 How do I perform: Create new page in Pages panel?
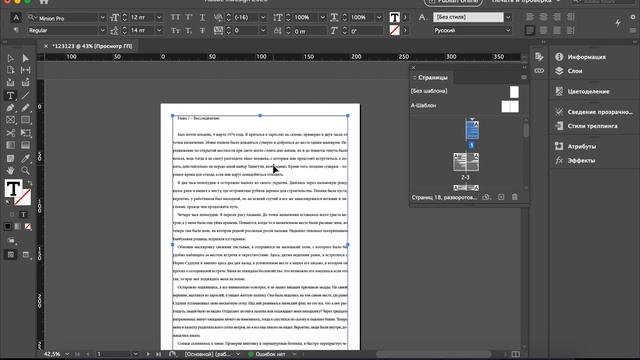pos(501,197)
